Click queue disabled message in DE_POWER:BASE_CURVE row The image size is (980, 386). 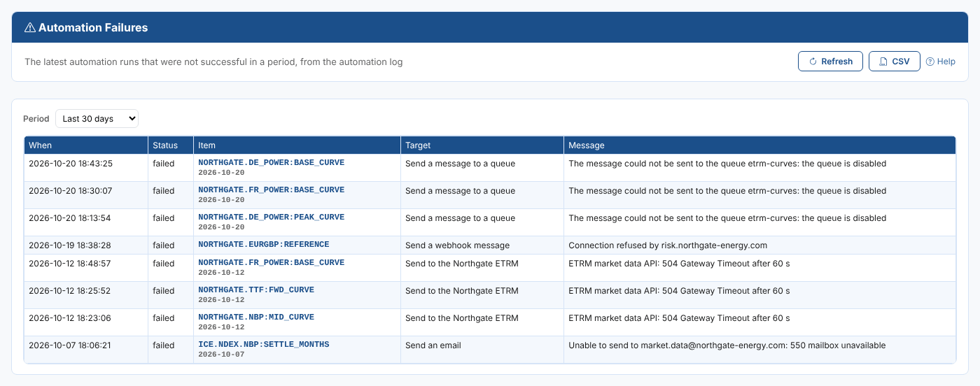pos(727,164)
